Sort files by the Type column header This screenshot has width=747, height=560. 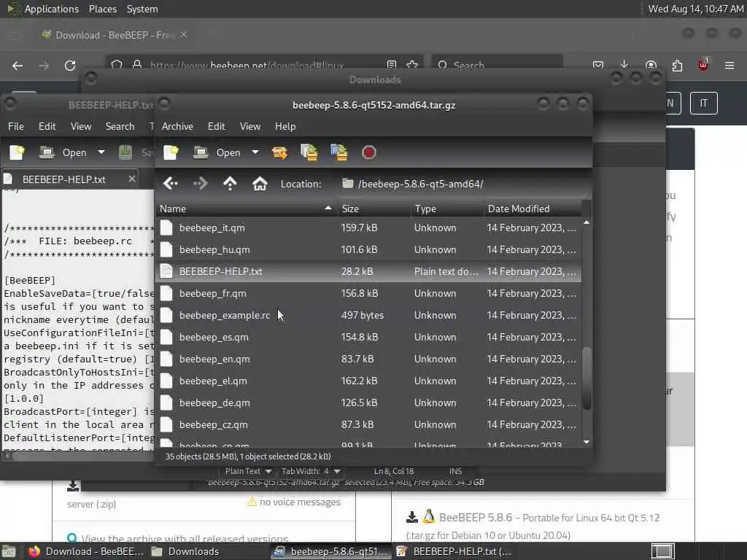click(x=447, y=209)
